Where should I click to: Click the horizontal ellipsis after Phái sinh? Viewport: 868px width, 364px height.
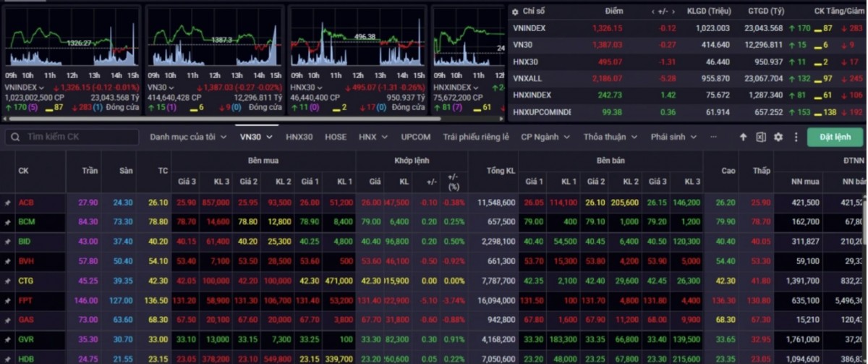[x=714, y=137]
